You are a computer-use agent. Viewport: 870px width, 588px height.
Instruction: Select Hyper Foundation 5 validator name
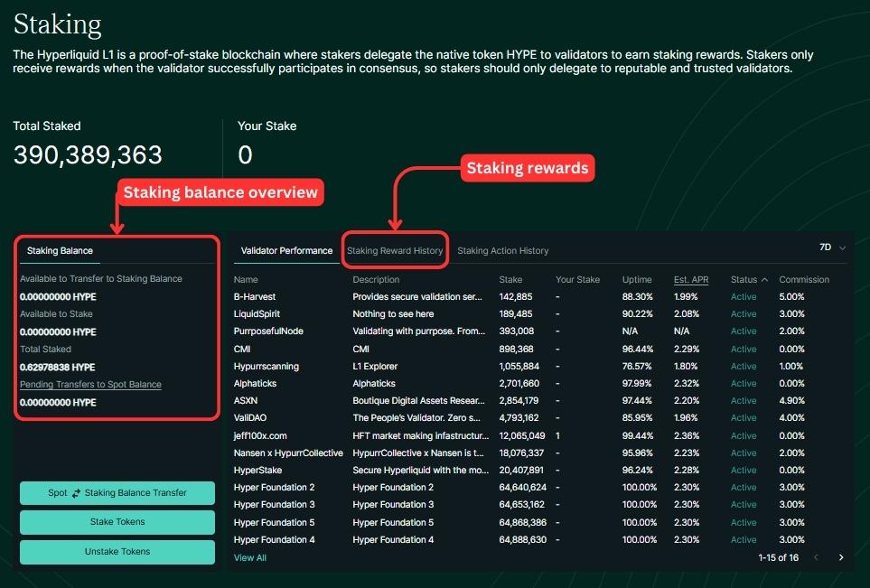(274, 523)
